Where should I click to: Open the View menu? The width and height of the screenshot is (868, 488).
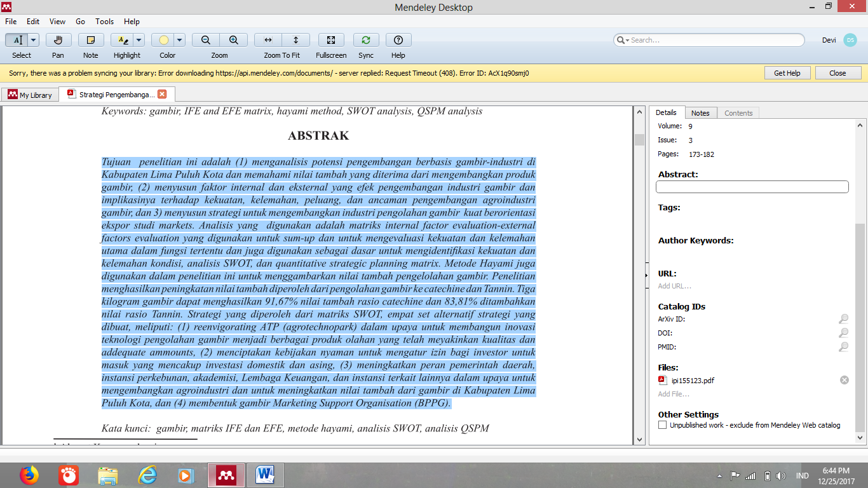[57, 22]
